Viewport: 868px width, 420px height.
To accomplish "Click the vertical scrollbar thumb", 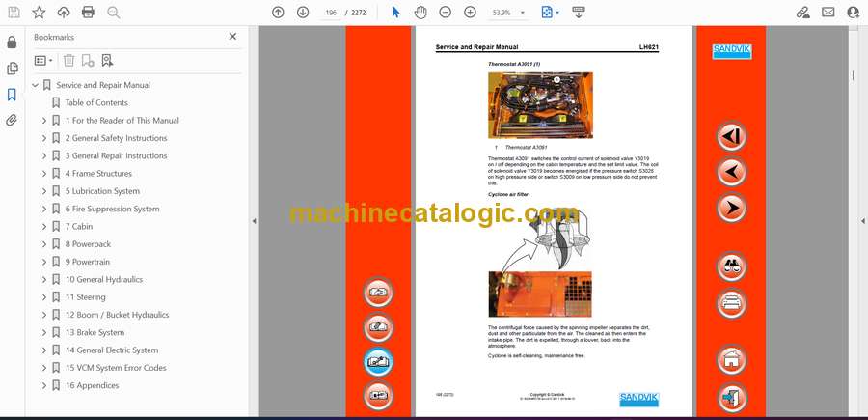I will (852, 77).
